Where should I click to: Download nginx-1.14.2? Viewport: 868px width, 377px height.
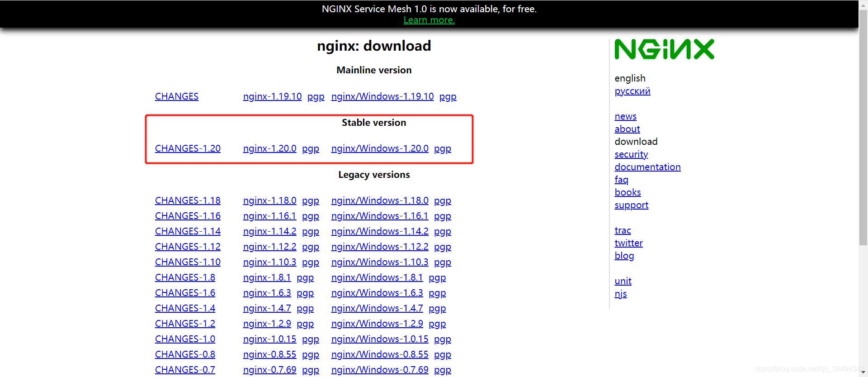tap(269, 231)
